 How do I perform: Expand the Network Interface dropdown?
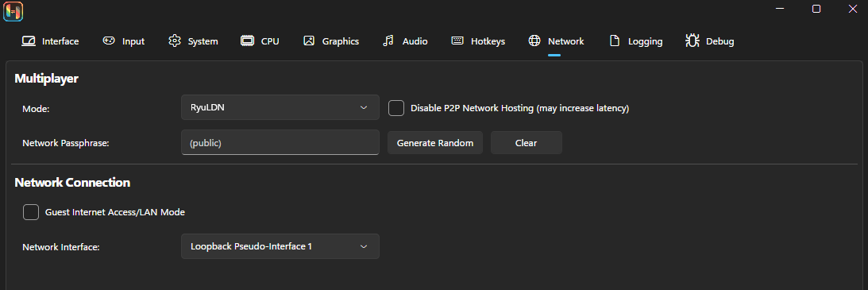[280, 246]
